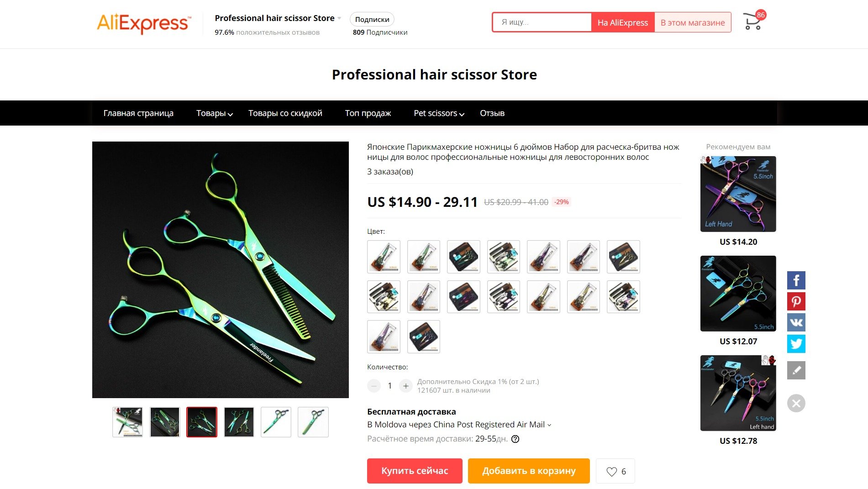The width and height of the screenshot is (868, 489).
Task: Click Добавить в корзину button
Action: click(529, 471)
